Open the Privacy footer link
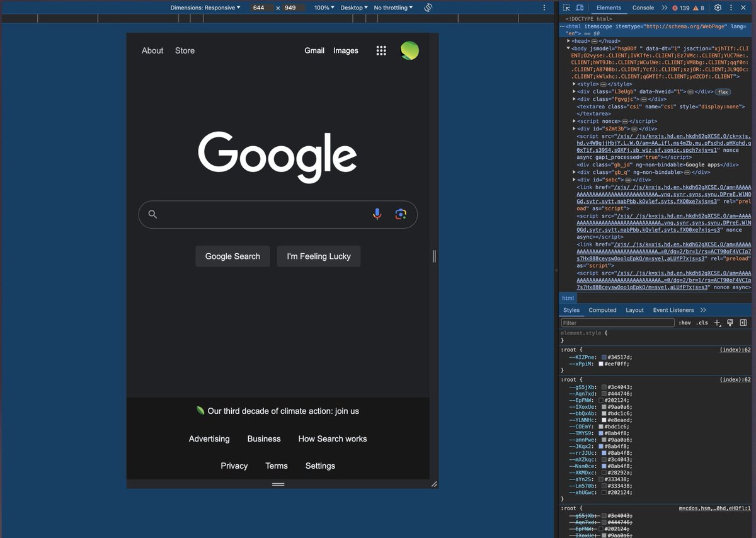This screenshot has width=756, height=538. 234,466
